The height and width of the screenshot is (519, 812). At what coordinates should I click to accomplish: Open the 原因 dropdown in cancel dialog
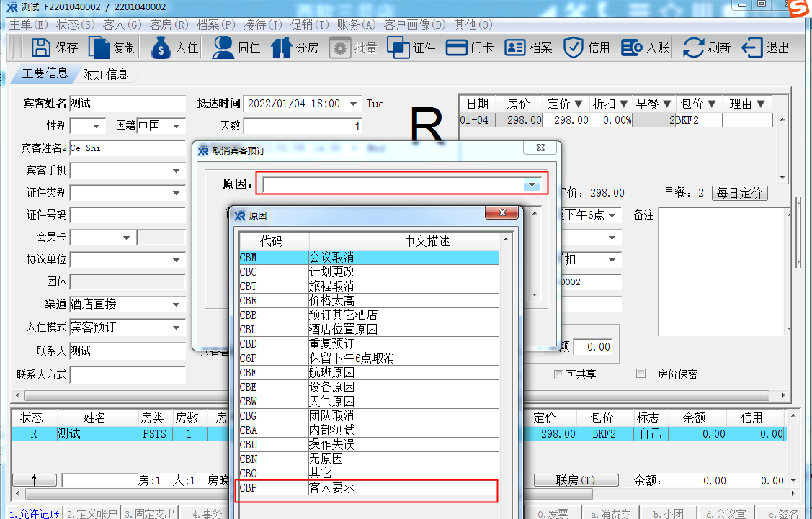[532, 185]
